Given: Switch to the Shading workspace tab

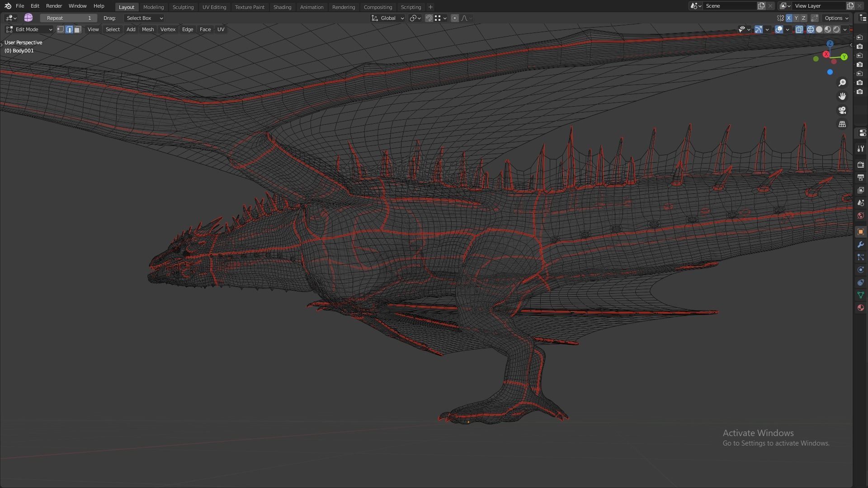Looking at the screenshot, I should coord(282,7).
